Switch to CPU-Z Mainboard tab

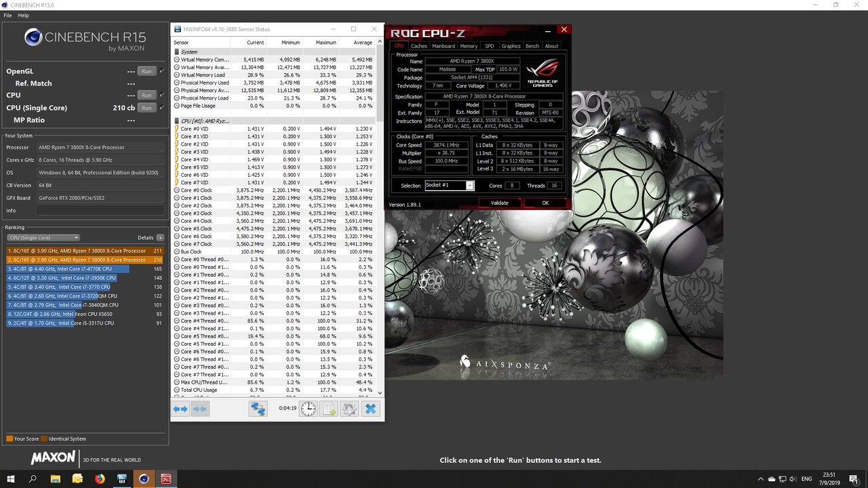[443, 46]
